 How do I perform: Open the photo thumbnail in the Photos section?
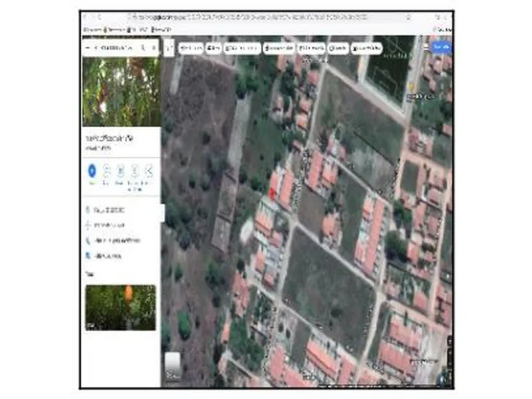(x=120, y=307)
